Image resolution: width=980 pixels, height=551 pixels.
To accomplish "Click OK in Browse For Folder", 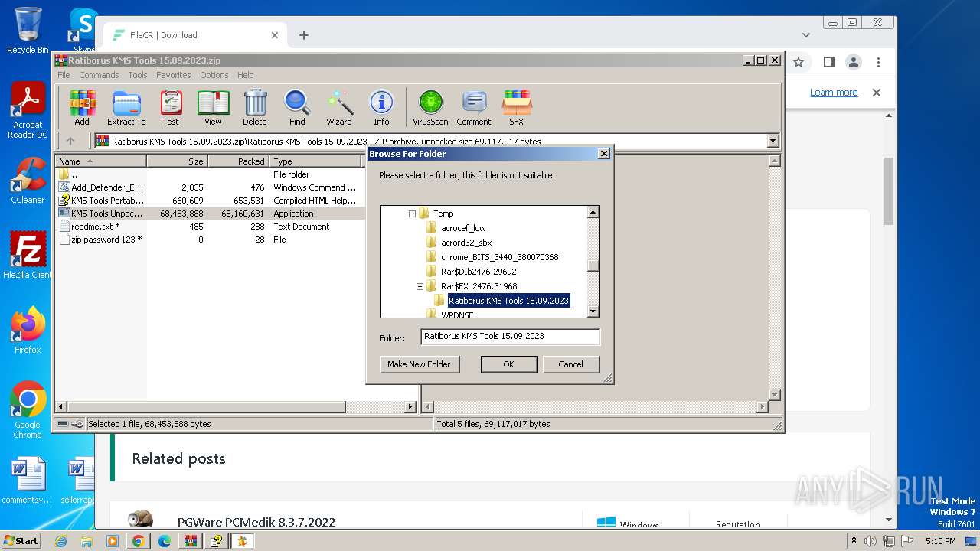I will coord(508,364).
